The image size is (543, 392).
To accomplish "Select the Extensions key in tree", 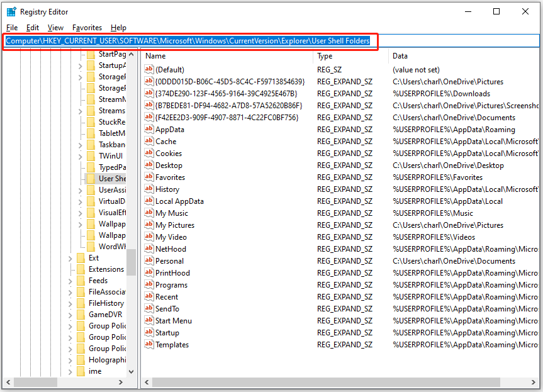I will (x=106, y=269).
